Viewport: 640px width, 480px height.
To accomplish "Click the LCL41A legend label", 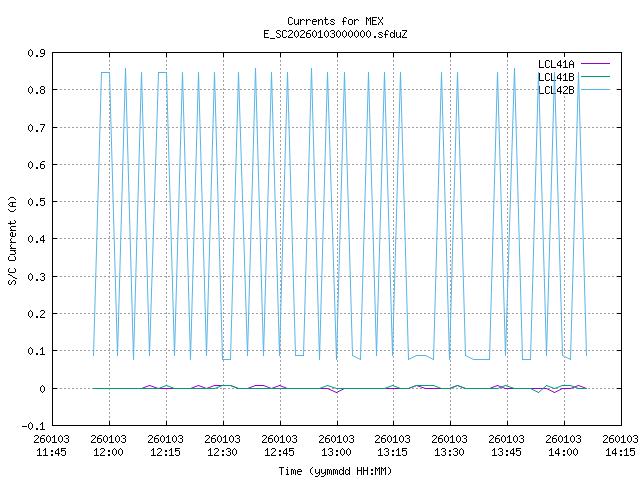I will coord(556,63).
